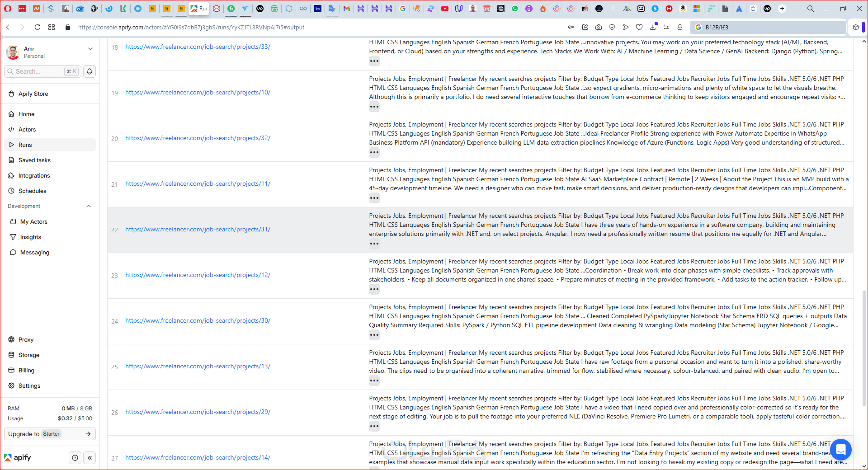Switch to the Amazon browser tab
The width and height of the screenshot is (868, 470).
click(x=683, y=9)
